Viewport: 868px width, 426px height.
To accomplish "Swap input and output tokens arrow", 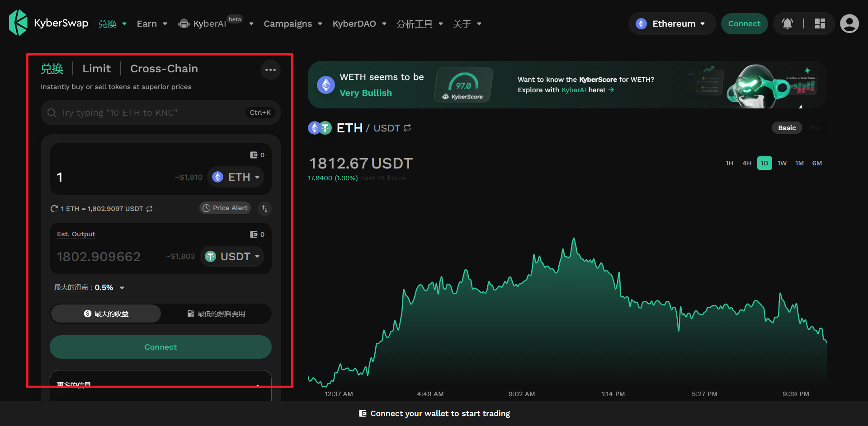I will (x=265, y=208).
